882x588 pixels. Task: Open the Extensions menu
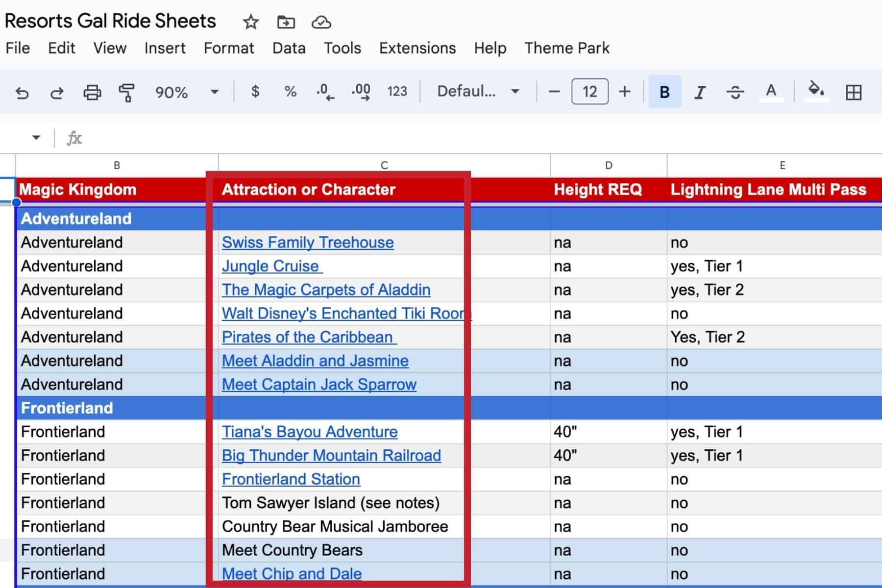pyautogui.click(x=417, y=48)
